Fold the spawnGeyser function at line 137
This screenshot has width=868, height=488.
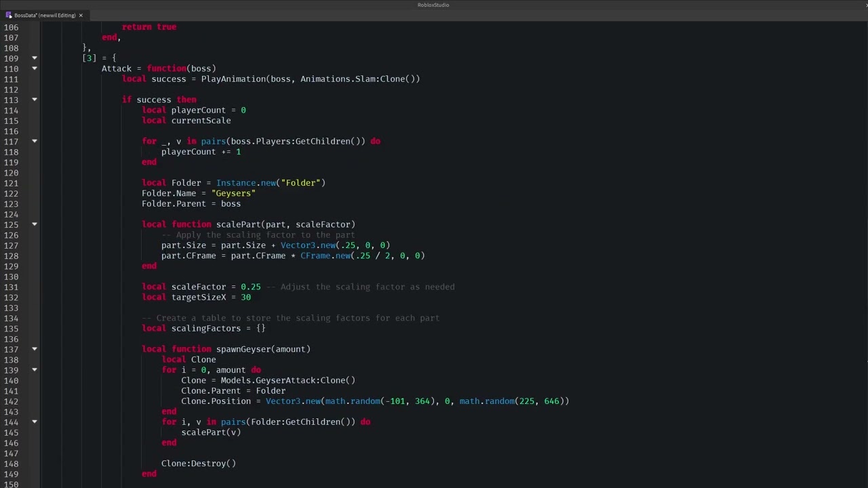35,349
